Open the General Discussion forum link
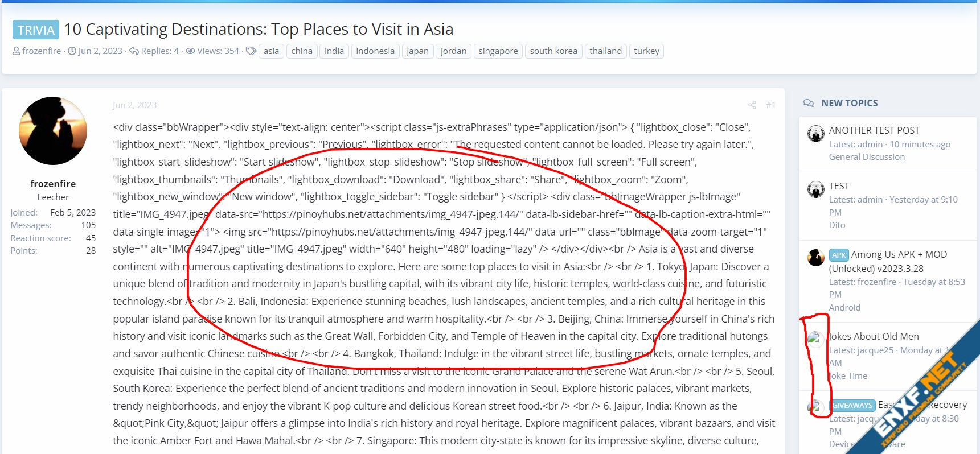The width and height of the screenshot is (980, 454). 867,157
